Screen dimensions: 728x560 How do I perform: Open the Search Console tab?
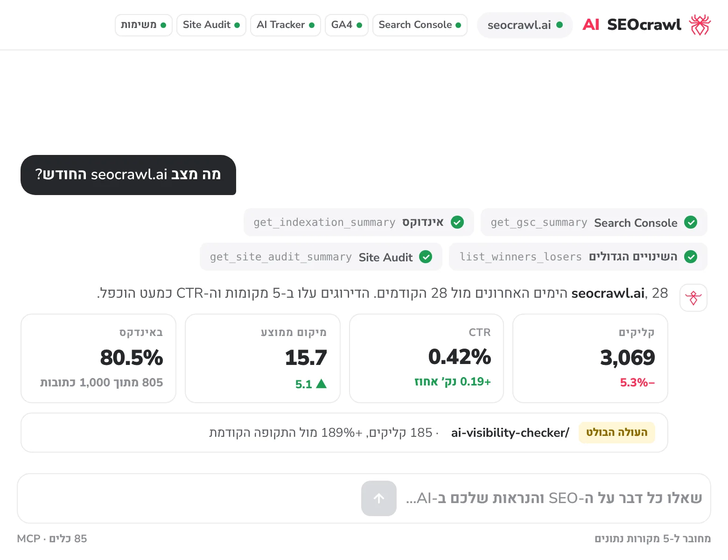[x=420, y=25]
